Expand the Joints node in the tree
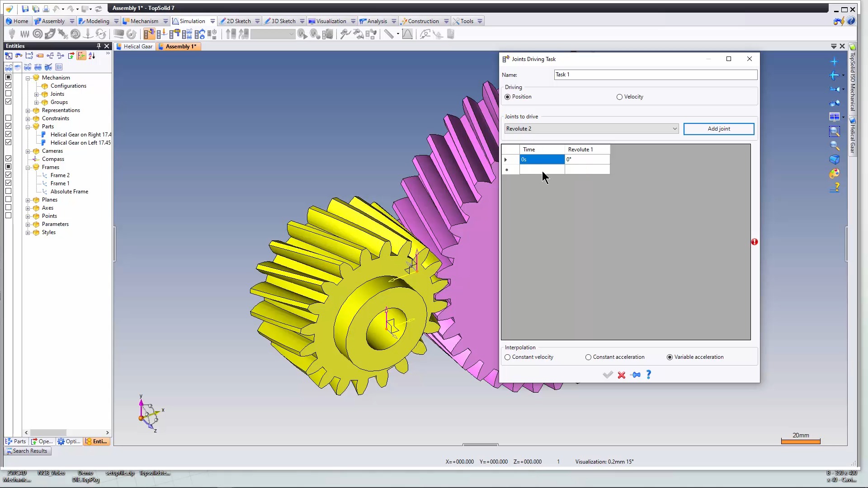Viewport: 868px width, 488px height. [x=37, y=94]
